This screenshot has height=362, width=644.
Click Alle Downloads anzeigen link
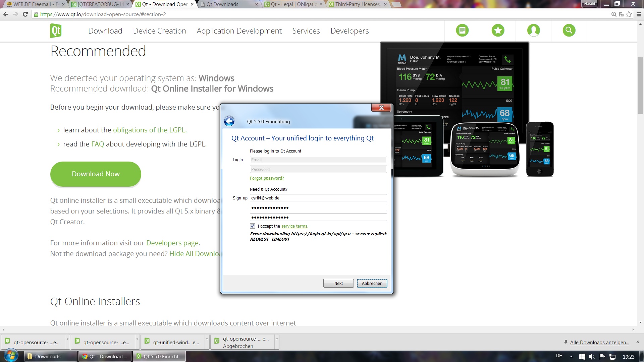(x=600, y=342)
